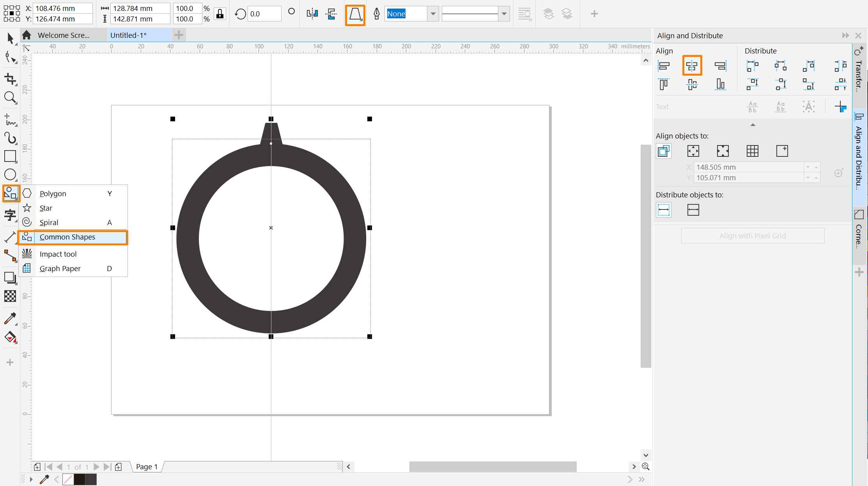Select Common Shapes from the flyout menu
Viewport: 868px width, 486px height.
[67, 237]
